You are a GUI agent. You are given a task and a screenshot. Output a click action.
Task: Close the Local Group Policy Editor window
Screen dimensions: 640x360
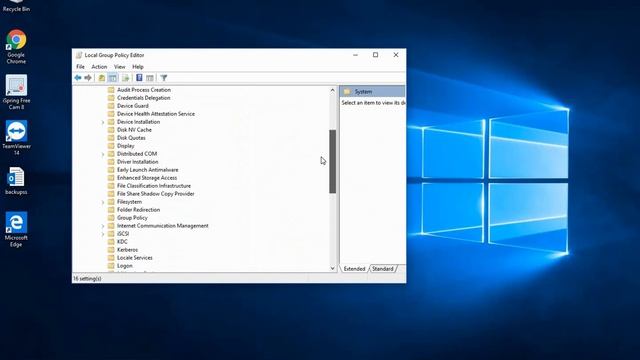[x=396, y=55]
